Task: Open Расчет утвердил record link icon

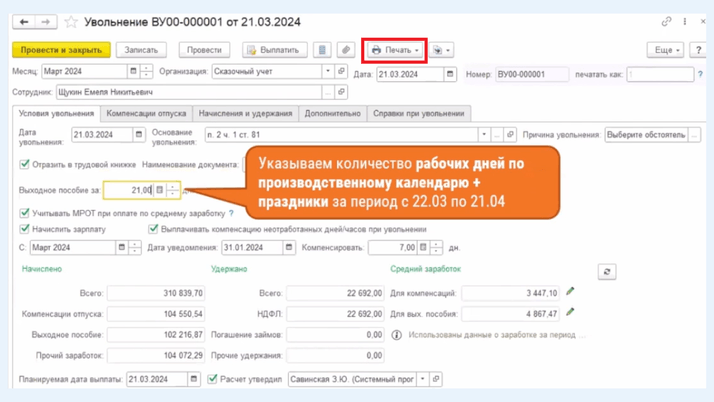Action: pos(436,379)
